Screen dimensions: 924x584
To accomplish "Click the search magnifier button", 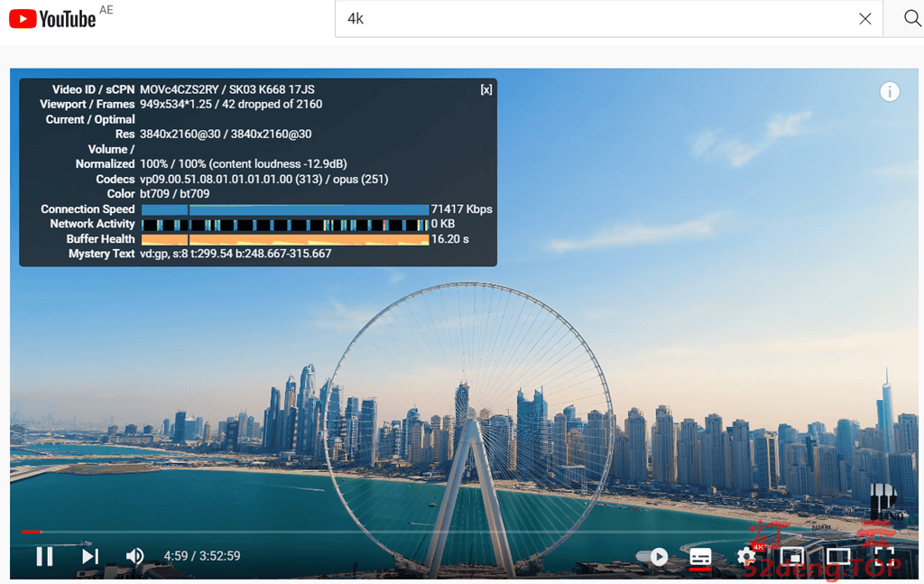I will pos(912,19).
